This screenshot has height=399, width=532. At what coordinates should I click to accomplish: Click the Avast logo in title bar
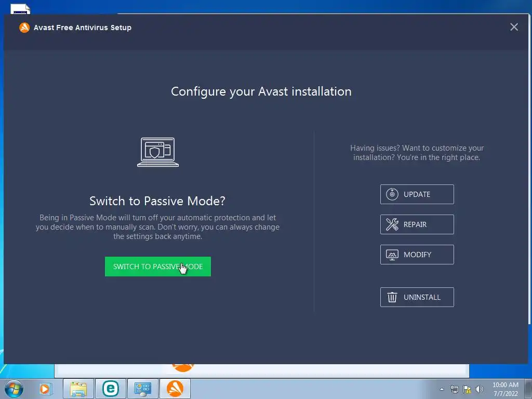click(x=24, y=28)
